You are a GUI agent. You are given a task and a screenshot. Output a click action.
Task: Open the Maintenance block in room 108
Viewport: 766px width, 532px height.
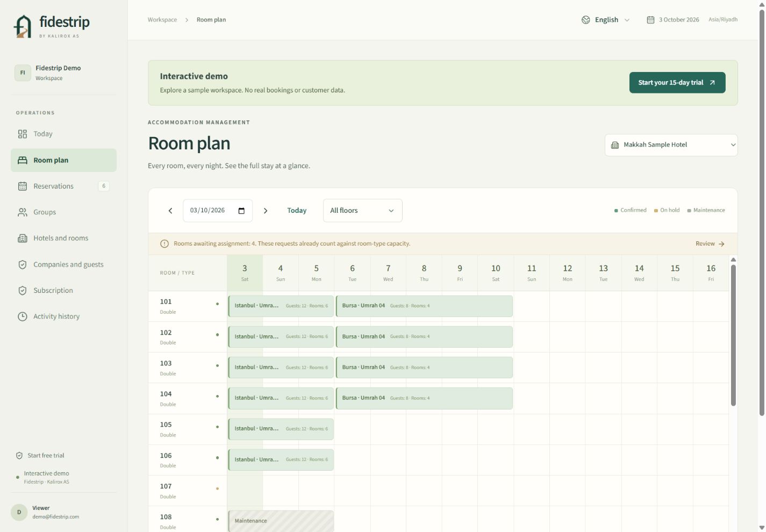pyautogui.click(x=281, y=521)
